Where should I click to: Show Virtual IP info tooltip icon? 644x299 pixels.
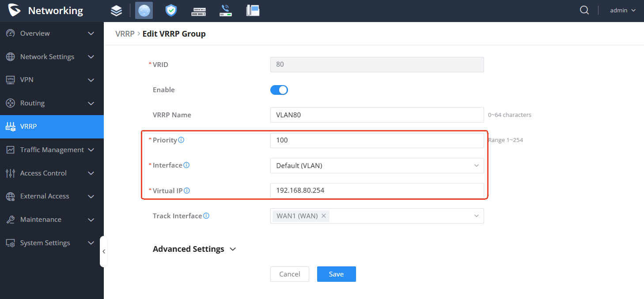(x=187, y=191)
